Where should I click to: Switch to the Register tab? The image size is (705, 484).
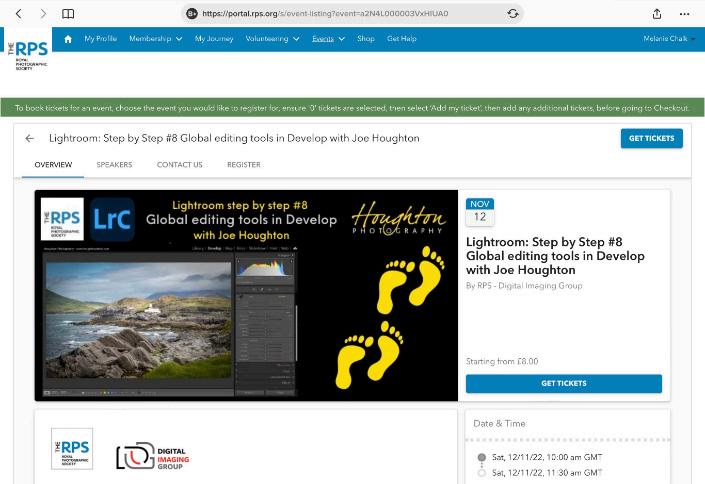244,165
